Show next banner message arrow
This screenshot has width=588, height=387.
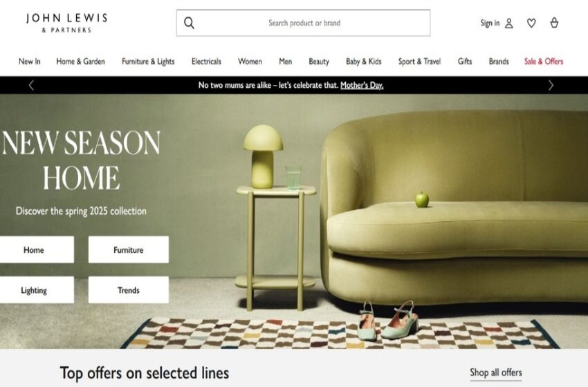[x=551, y=86]
